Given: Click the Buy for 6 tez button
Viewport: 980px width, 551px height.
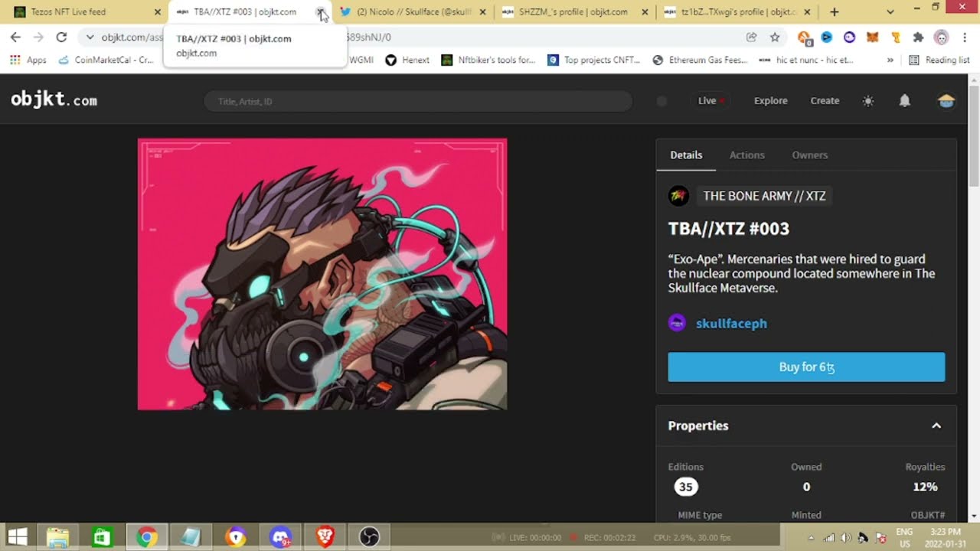Looking at the screenshot, I should tap(806, 367).
